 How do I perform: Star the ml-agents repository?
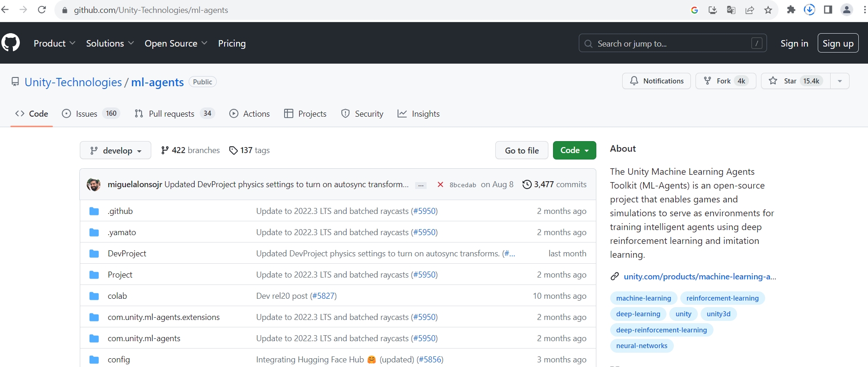tap(796, 81)
